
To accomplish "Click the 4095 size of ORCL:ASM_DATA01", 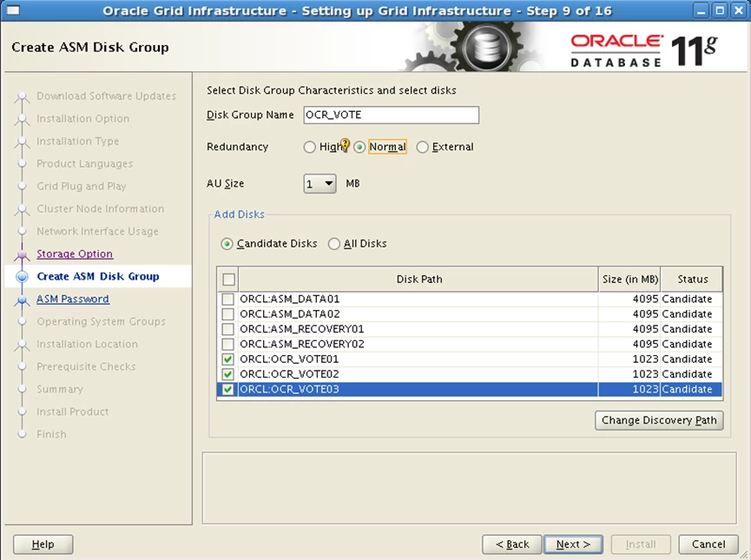I will click(646, 300).
